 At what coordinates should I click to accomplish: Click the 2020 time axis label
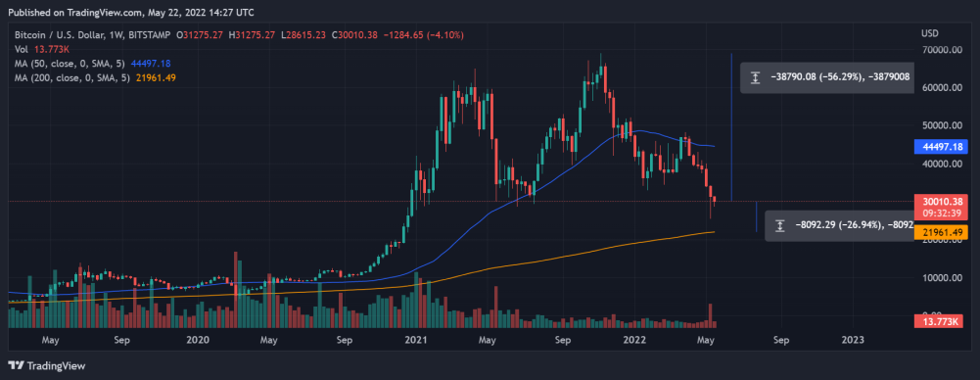[x=198, y=340]
